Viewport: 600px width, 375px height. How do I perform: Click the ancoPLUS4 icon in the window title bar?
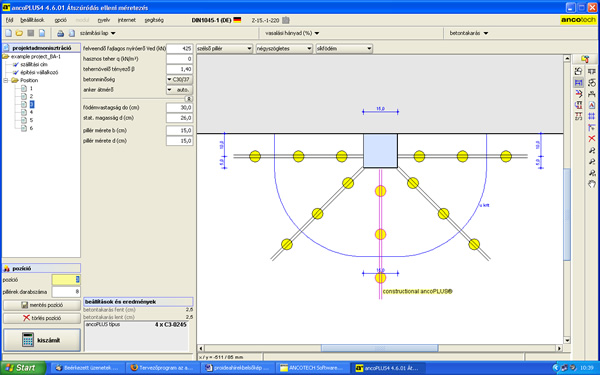[x=6, y=7]
